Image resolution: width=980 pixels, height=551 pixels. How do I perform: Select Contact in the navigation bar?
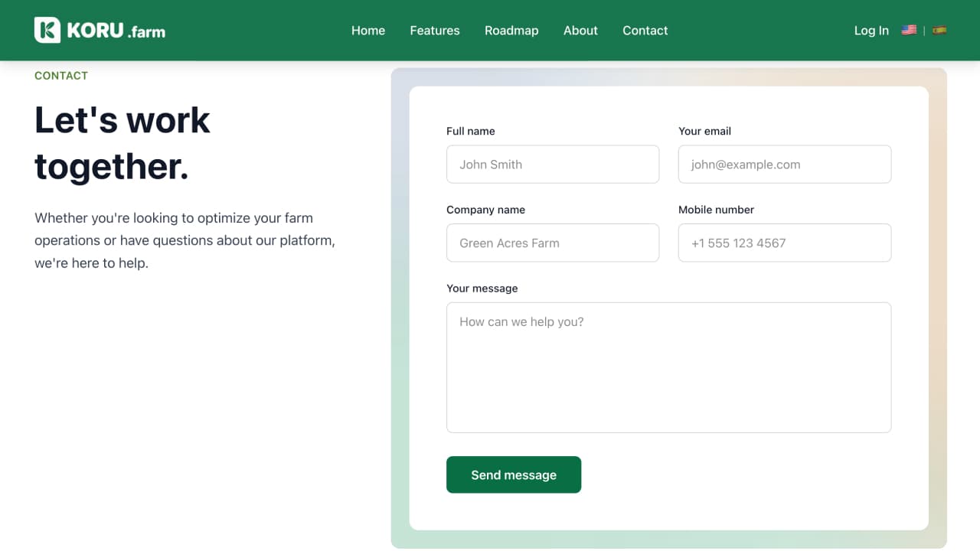point(645,30)
